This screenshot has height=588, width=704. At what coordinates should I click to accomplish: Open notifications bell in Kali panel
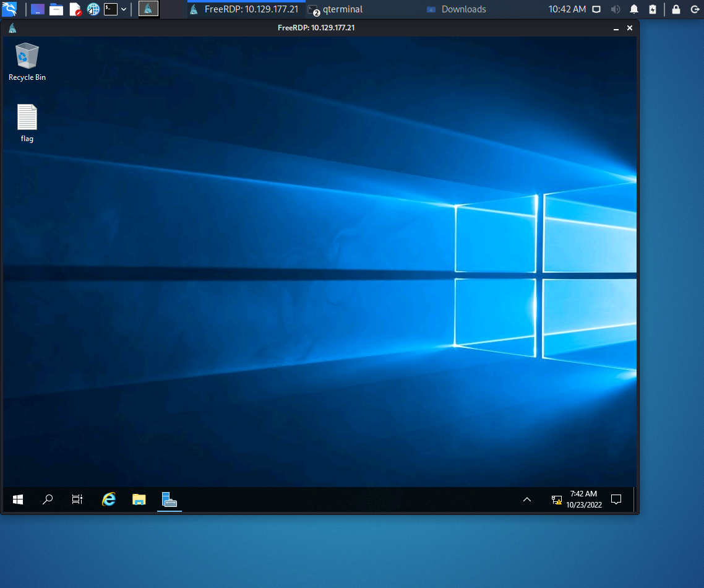[x=634, y=9]
